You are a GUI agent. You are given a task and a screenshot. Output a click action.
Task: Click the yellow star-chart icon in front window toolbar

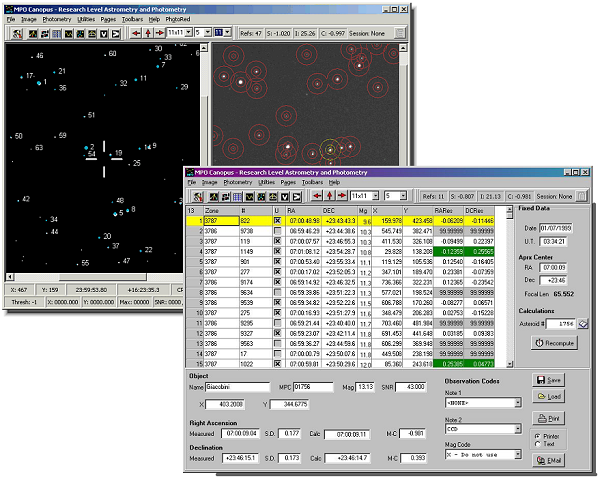point(214,197)
